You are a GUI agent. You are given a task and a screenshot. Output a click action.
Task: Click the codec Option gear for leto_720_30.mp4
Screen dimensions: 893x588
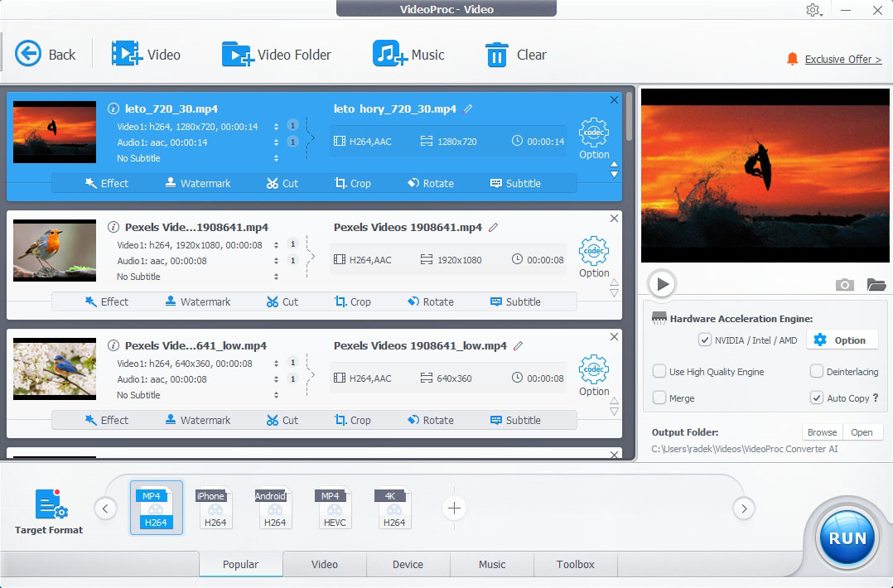(594, 133)
